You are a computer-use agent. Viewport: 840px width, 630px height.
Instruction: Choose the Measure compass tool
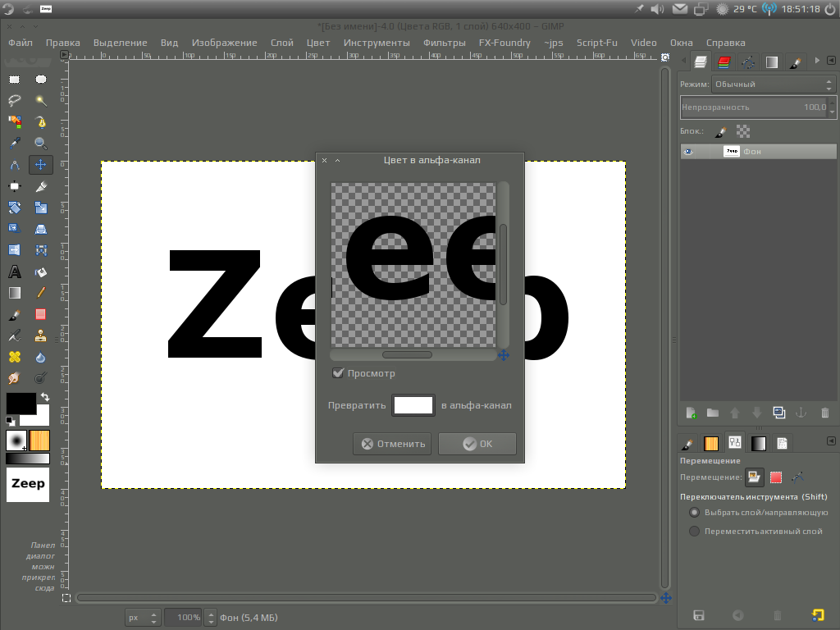tap(15, 165)
